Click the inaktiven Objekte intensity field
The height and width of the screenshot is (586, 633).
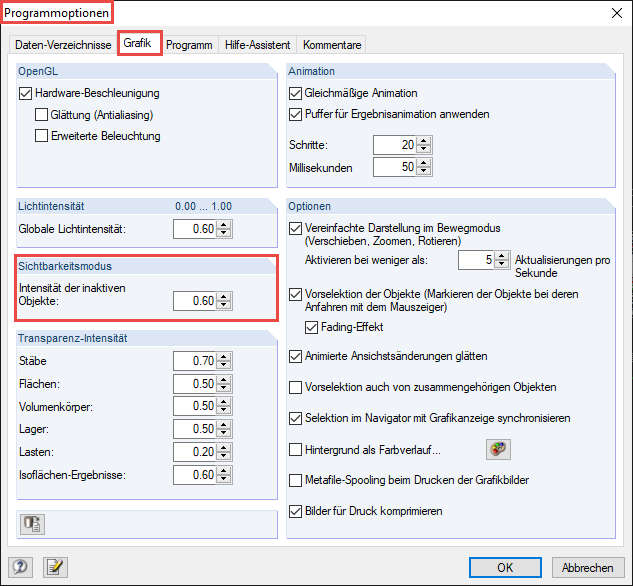coord(195,301)
